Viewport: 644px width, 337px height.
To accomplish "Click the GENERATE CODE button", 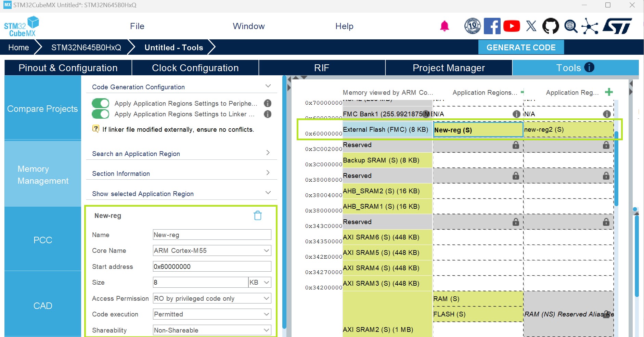I will 521,47.
